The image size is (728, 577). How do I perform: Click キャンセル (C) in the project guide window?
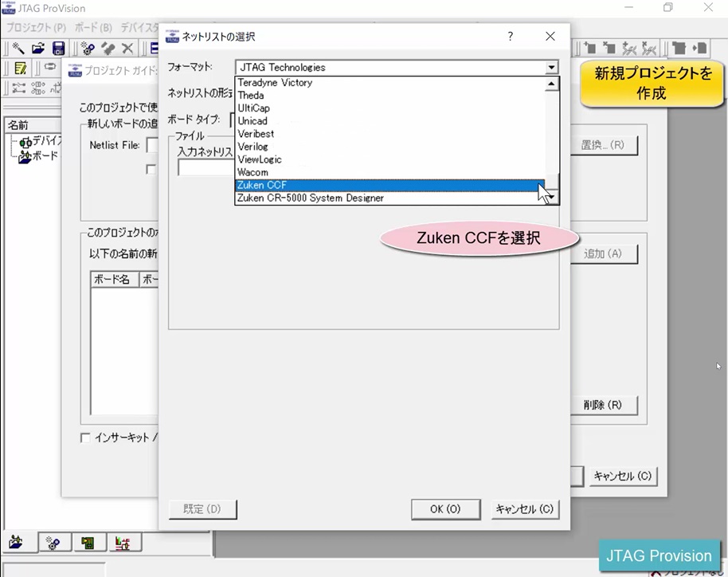(x=623, y=477)
